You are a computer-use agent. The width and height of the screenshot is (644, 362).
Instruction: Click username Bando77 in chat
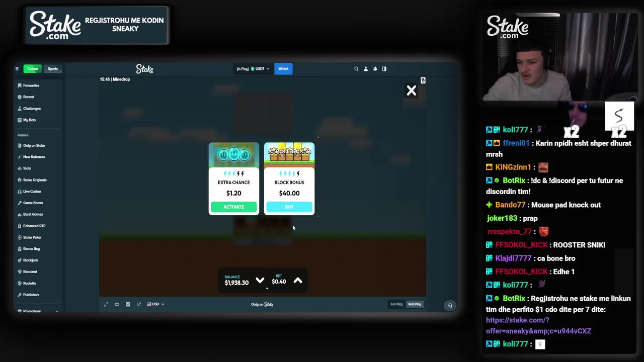(x=510, y=205)
